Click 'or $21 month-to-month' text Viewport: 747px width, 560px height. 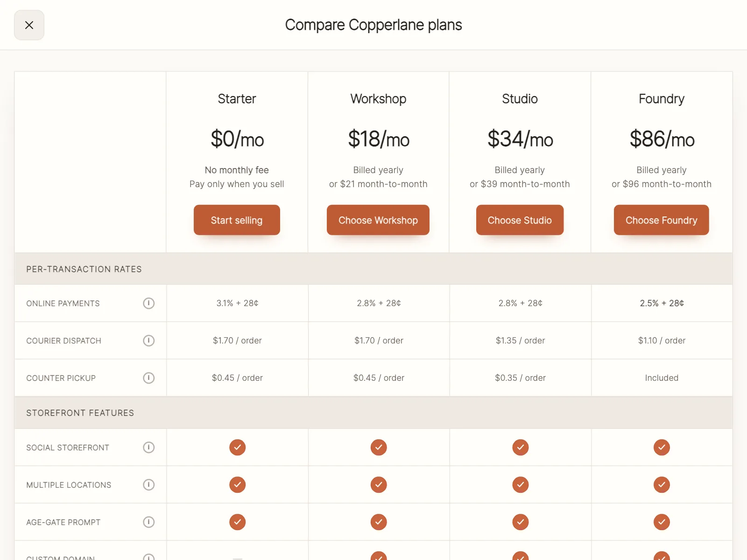378,184
